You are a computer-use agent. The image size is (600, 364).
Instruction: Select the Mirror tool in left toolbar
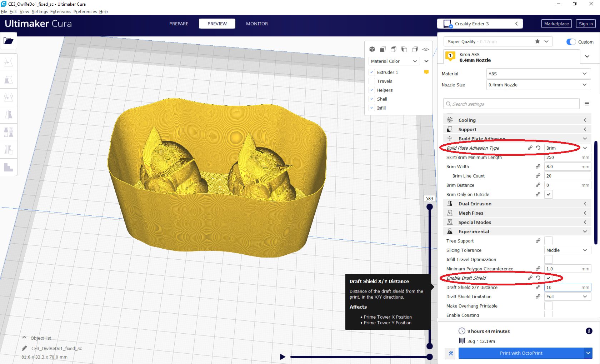(9, 115)
